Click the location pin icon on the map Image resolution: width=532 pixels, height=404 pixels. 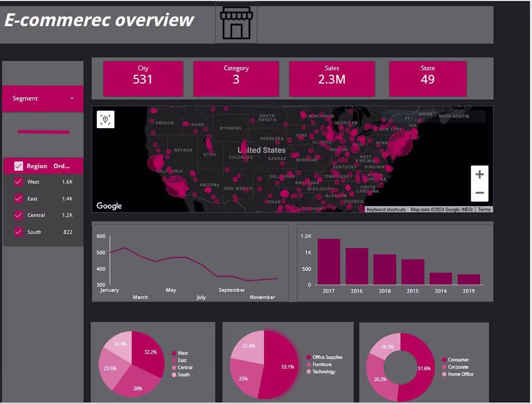coord(105,119)
